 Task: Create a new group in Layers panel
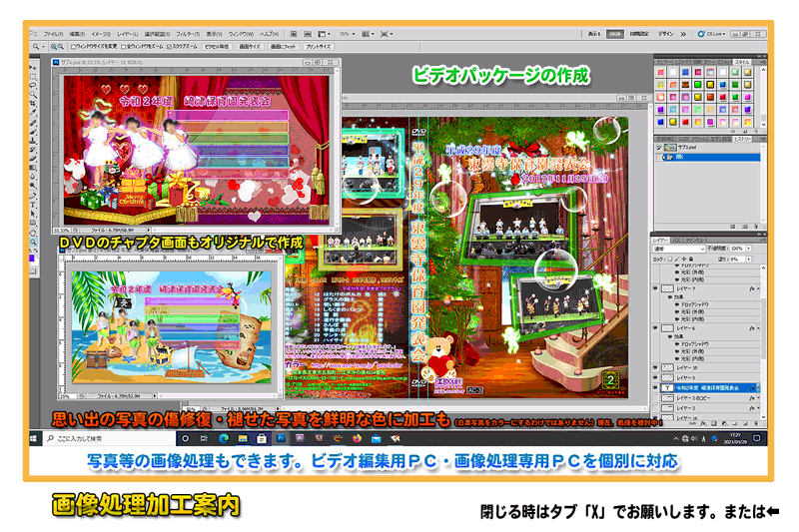click(735, 423)
